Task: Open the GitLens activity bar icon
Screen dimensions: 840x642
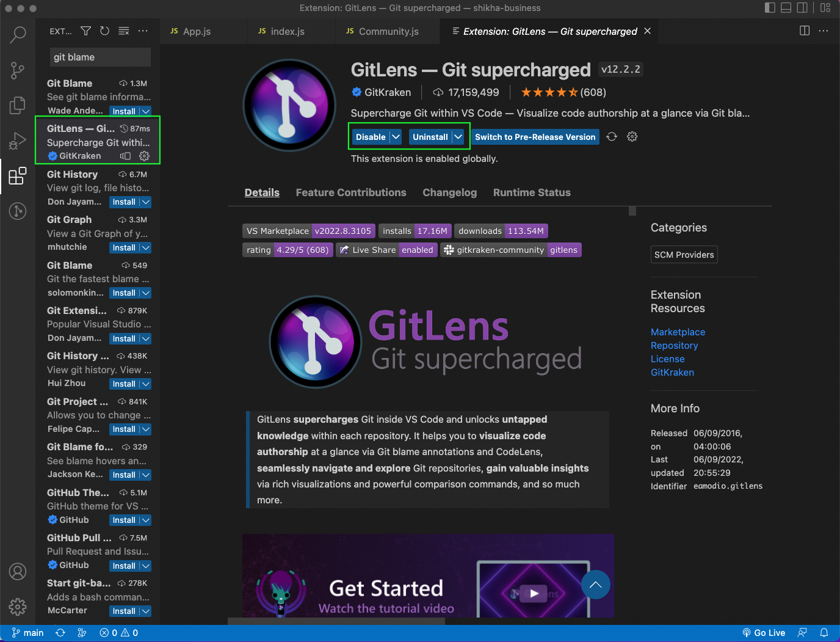Action: (18, 211)
